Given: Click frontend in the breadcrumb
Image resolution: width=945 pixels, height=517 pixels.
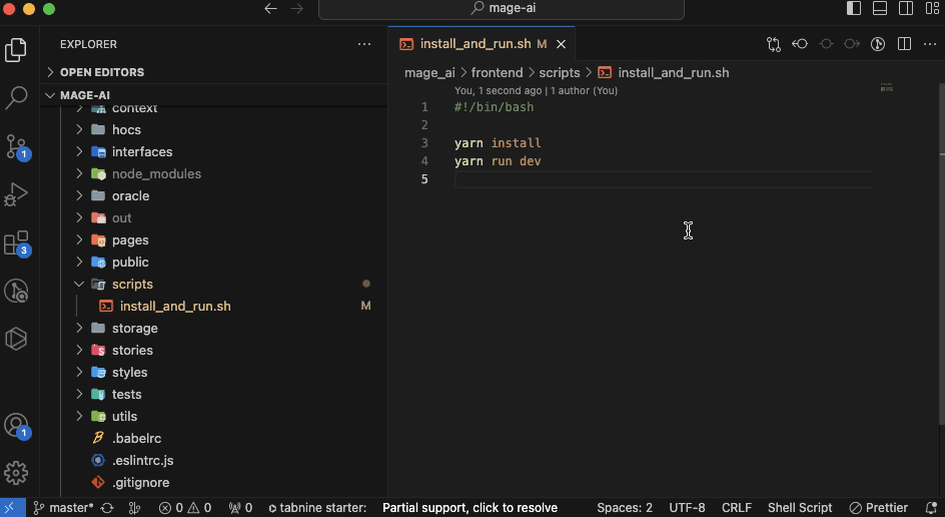Looking at the screenshot, I should pos(497,73).
